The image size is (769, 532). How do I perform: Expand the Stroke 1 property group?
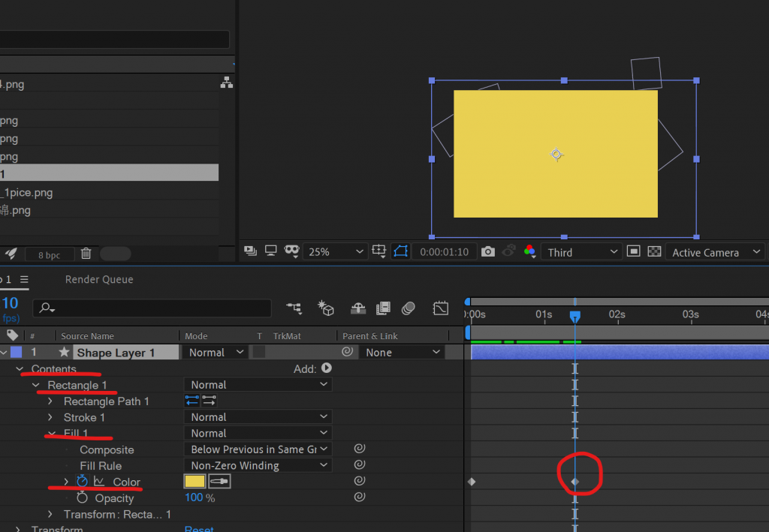click(x=50, y=417)
